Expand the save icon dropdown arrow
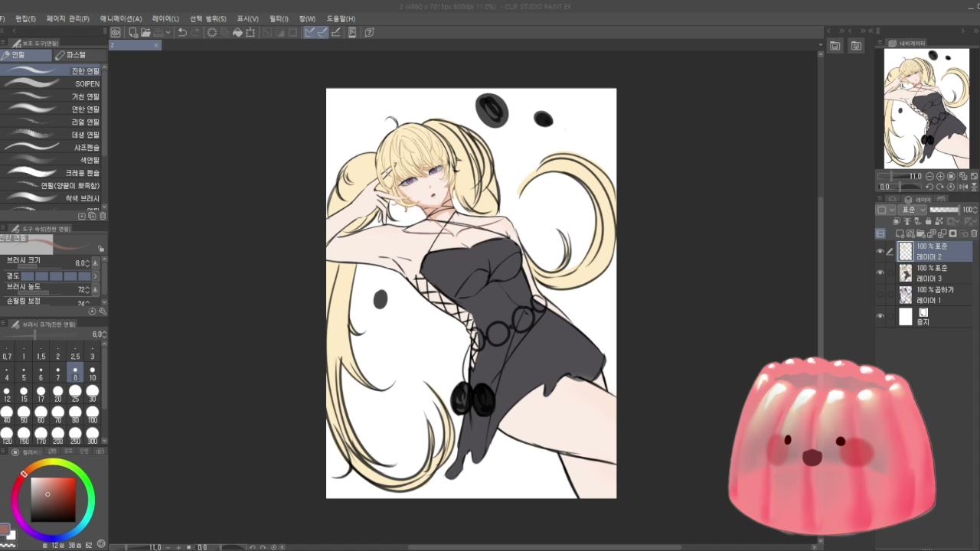Screen dimensions: 980x551 tap(168, 32)
